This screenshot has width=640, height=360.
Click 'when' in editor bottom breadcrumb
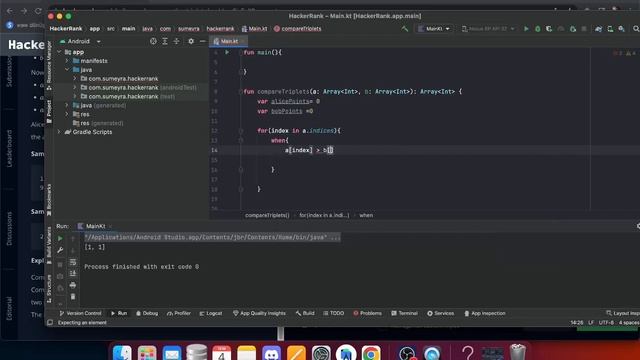coord(366,215)
